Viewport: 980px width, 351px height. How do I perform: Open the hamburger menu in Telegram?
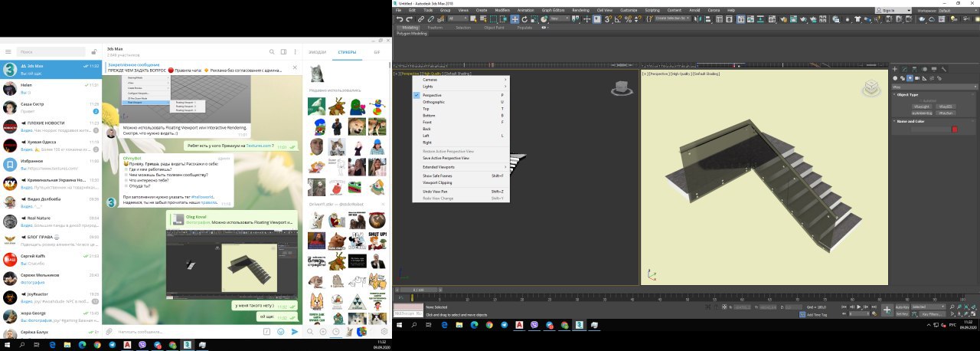(8, 51)
